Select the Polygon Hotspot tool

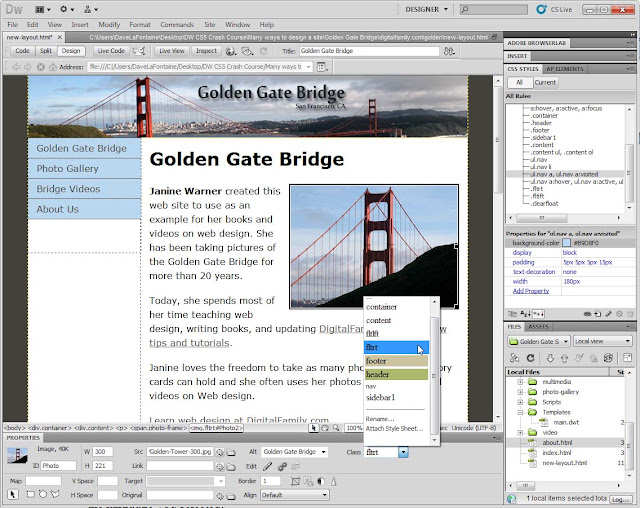tap(55, 494)
